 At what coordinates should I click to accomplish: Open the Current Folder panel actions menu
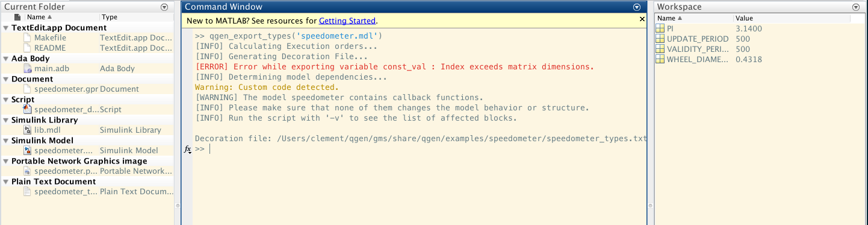click(164, 7)
